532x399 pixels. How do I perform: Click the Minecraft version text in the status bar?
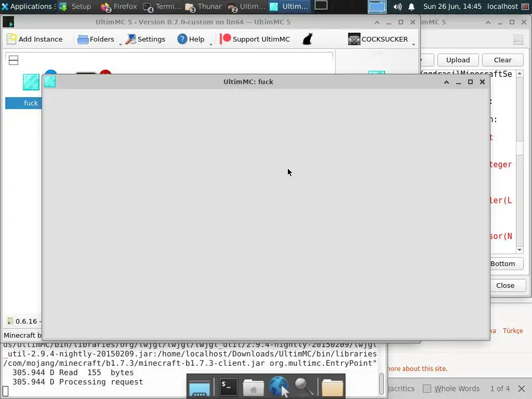(x=22, y=335)
